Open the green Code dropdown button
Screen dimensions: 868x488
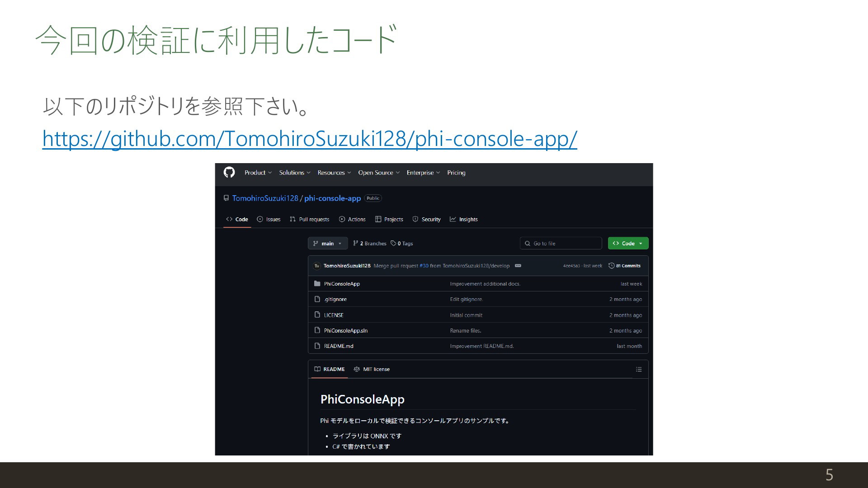[628, 243]
